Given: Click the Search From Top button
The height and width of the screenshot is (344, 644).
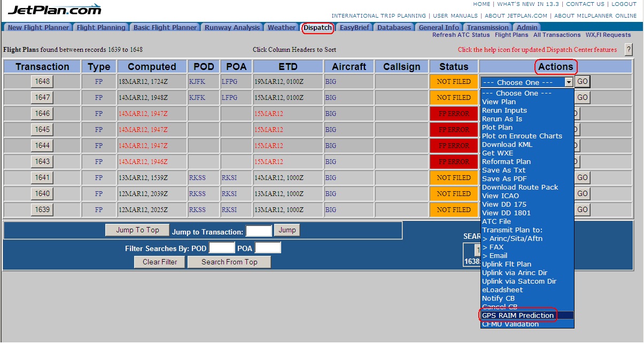Looking at the screenshot, I should pyautogui.click(x=229, y=262).
